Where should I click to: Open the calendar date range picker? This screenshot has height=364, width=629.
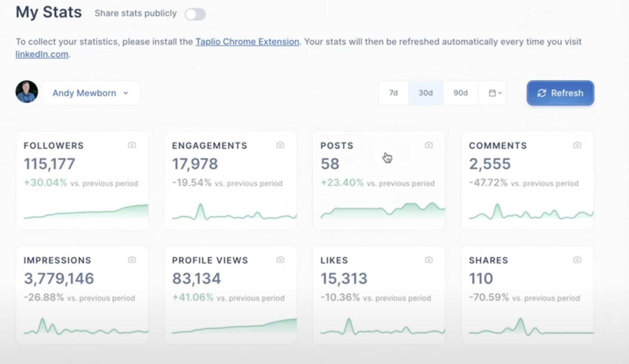(x=493, y=93)
